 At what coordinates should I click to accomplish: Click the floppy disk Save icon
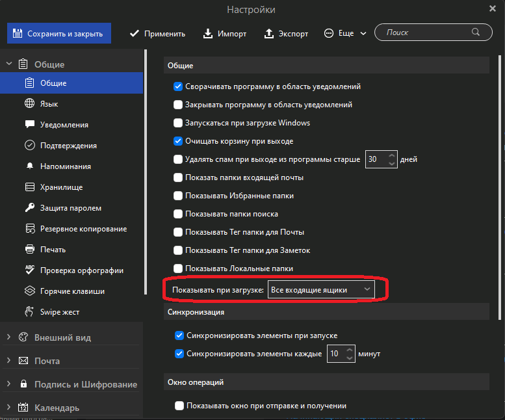click(x=18, y=33)
